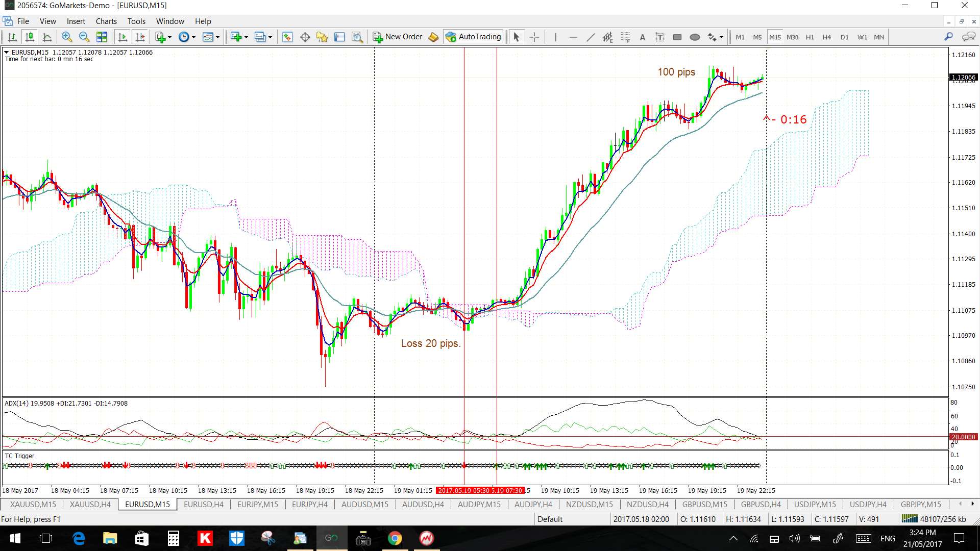The image size is (980, 551).
Task: Open the new chart dropdown arrow
Action: click(246, 37)
